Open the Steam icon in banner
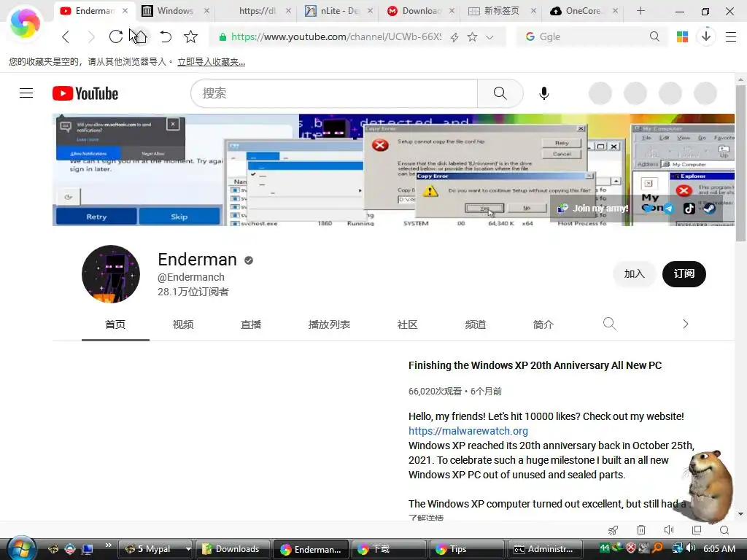Image resolution: width=747 pixels, height=560 pixels. [709, 208]
